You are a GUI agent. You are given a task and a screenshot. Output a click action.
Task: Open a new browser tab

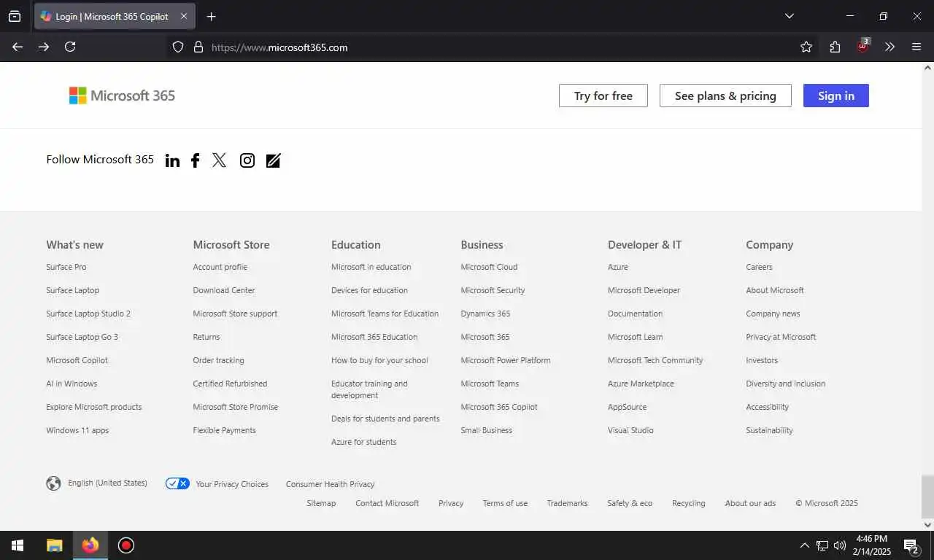[x=211, y=16]
